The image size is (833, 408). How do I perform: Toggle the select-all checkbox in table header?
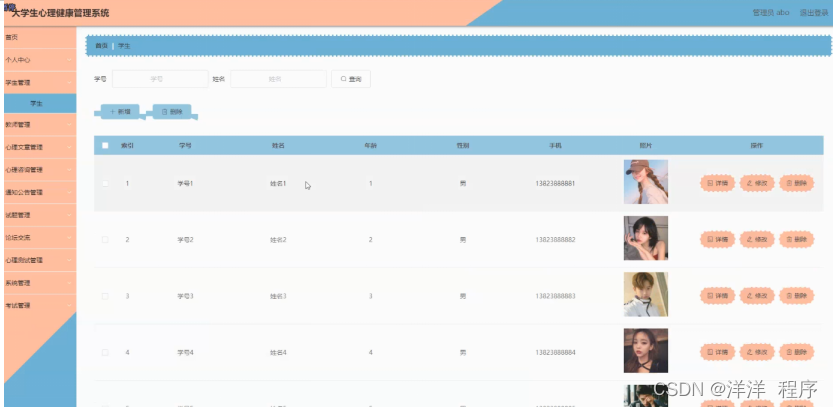coord(105,146)
